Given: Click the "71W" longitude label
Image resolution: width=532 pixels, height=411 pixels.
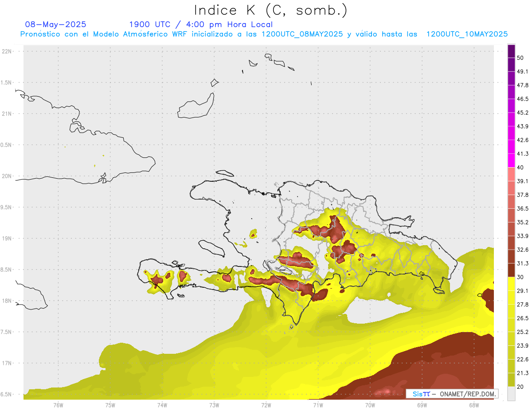Looking at the screenshot, I should pyautogui.click(x=318, y=405).
